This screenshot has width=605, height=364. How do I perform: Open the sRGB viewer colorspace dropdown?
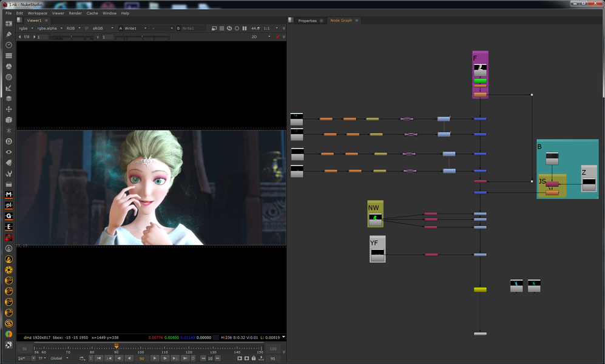tap(103, 28)
